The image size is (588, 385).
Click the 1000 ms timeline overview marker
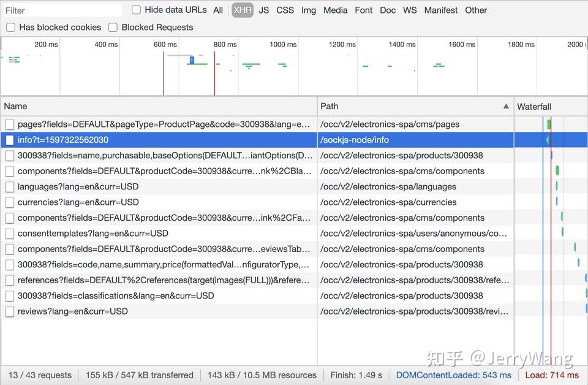tap(283, 44)
